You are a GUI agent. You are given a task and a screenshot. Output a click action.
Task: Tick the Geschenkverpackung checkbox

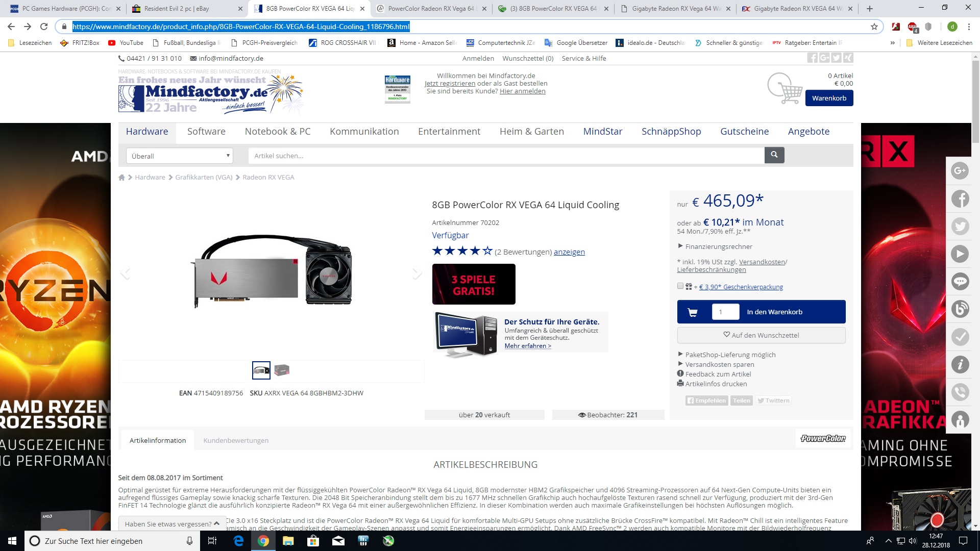pos(680,286)
